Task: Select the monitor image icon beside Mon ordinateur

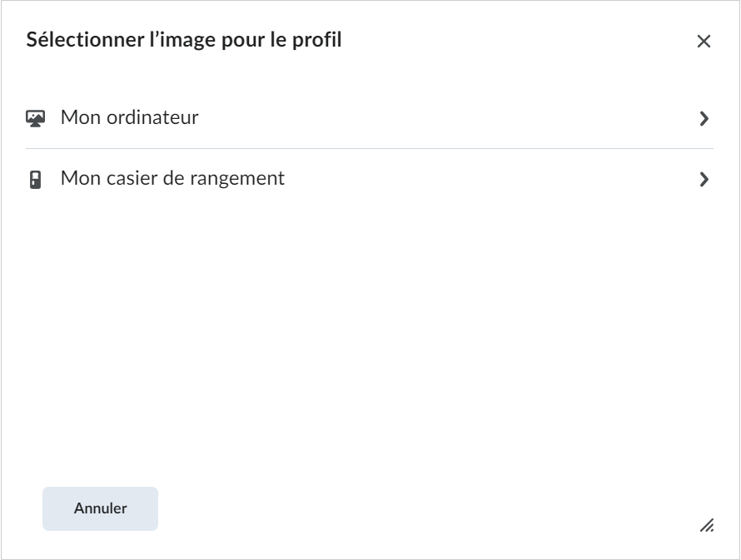Action: tap(35, 117)
